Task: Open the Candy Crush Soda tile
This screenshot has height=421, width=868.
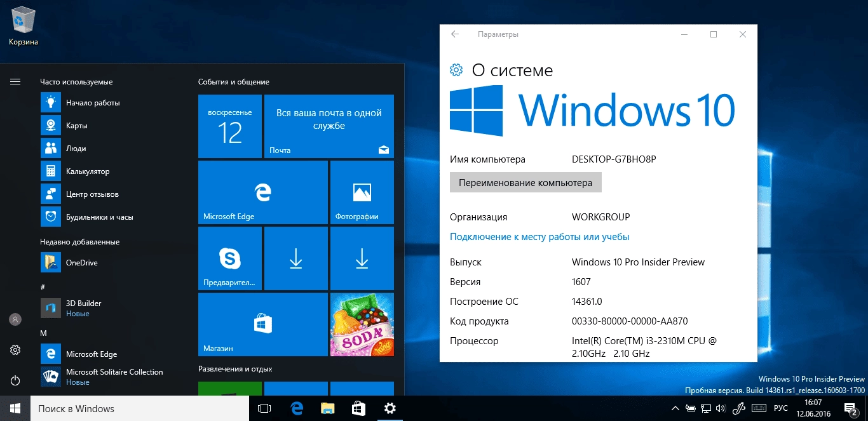Action: point(362,324)
